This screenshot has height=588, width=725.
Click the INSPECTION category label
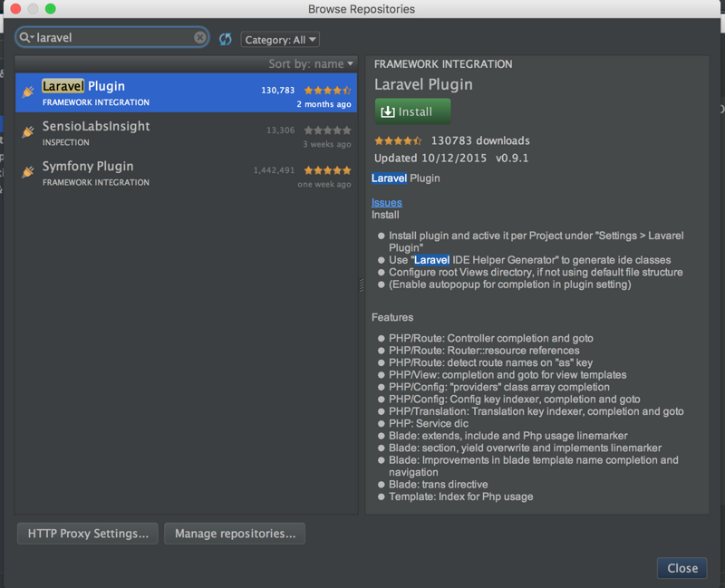65,142
